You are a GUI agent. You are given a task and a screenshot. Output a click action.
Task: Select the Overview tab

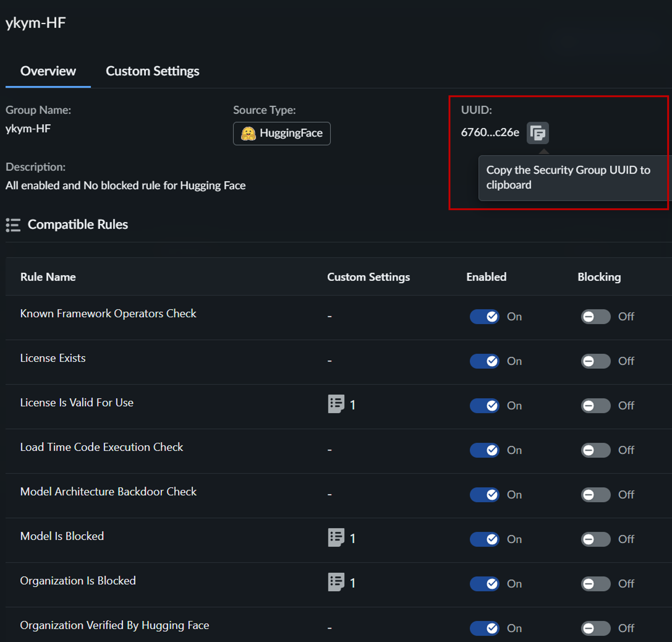coord(48,71)
